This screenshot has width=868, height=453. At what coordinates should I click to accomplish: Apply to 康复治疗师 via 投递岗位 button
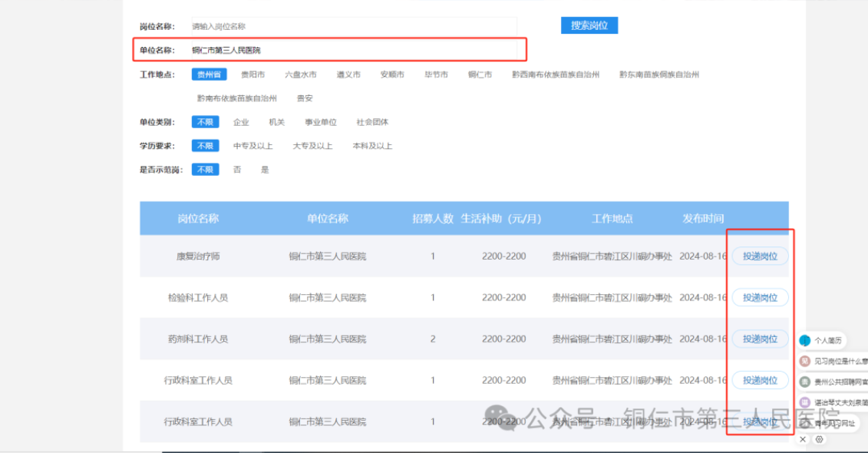pyautogui.click(x=760, y=256)
